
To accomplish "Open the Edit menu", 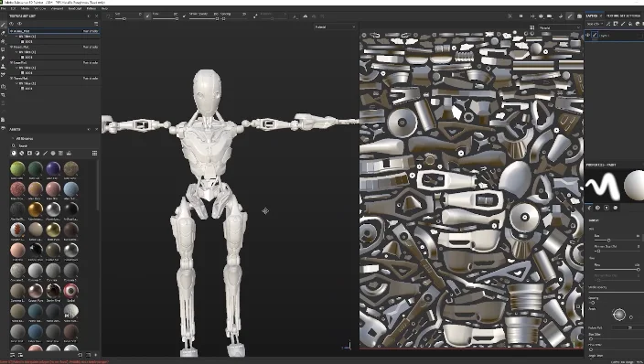I will 13,8.
